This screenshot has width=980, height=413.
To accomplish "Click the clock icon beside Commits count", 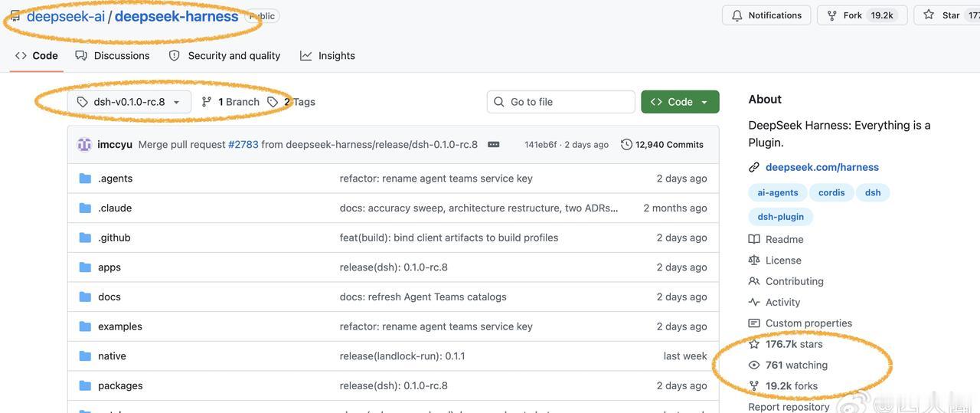I will click(x=626, y=144).
